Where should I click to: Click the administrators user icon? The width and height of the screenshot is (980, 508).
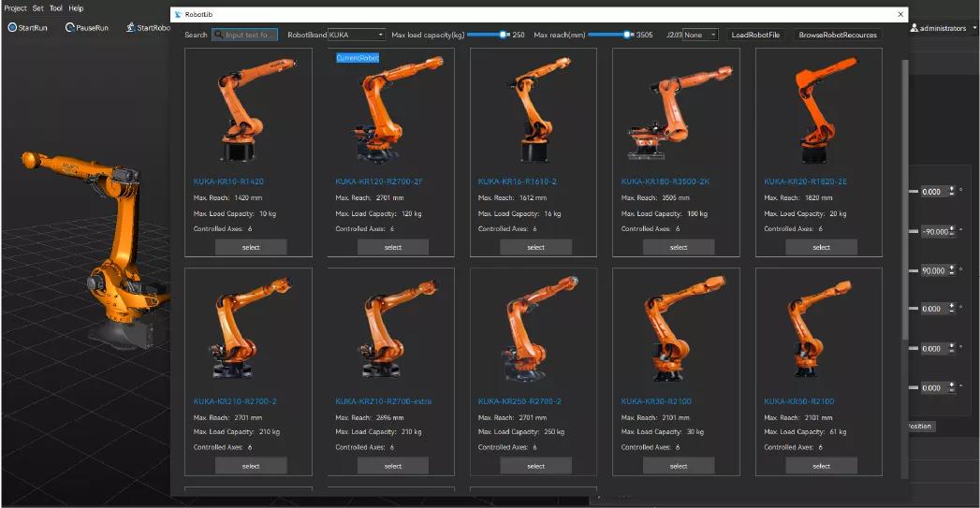click(x=914, y=28)
